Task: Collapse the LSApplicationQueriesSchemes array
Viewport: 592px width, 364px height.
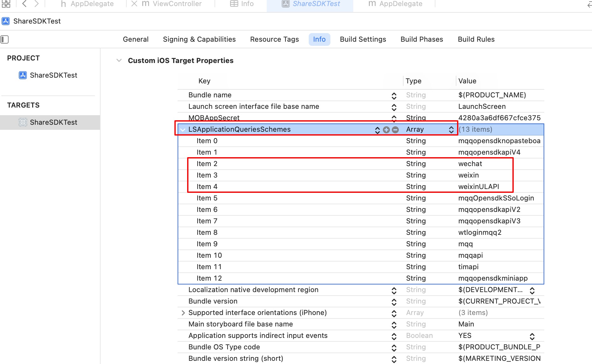Action: click(x=183, y=129)
